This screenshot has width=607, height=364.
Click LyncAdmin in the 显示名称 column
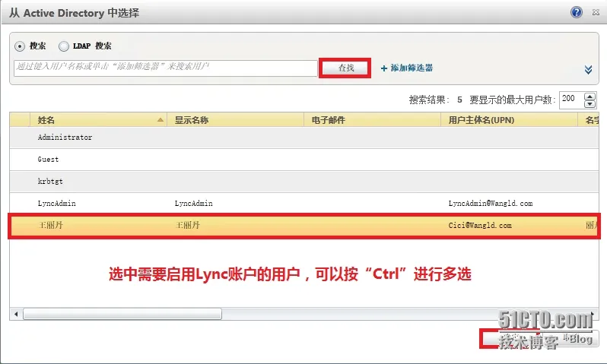pyautogui.click(x=193, y=204)
